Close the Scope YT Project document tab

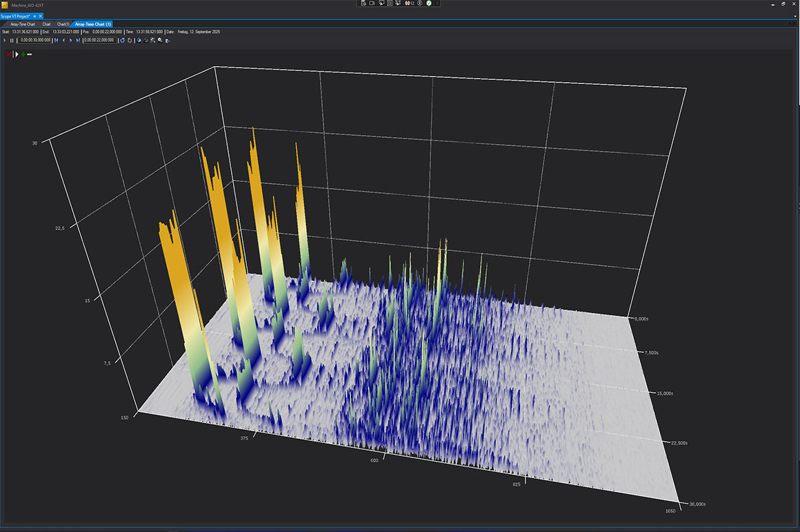click(40, 16)
